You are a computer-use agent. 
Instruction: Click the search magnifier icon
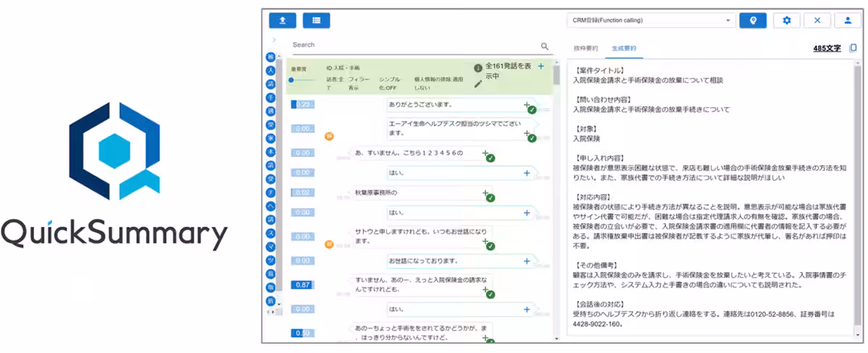[545, 46]
